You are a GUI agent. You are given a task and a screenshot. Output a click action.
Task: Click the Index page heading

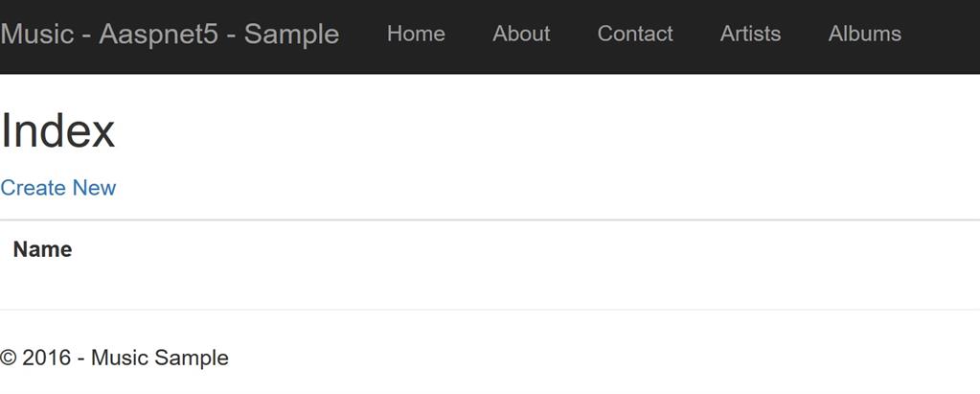coord(58,131)
